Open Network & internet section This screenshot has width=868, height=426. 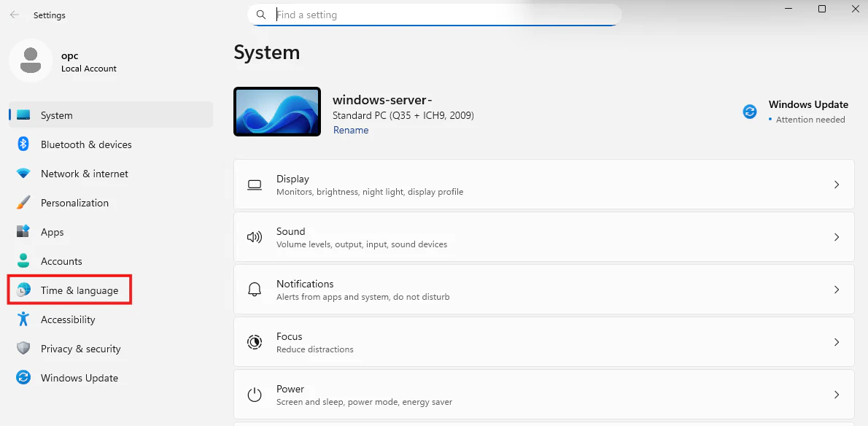[x=85, y=174]
